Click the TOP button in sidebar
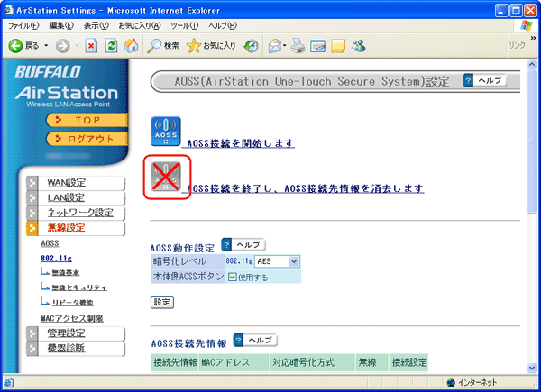 tap(87, 120)
